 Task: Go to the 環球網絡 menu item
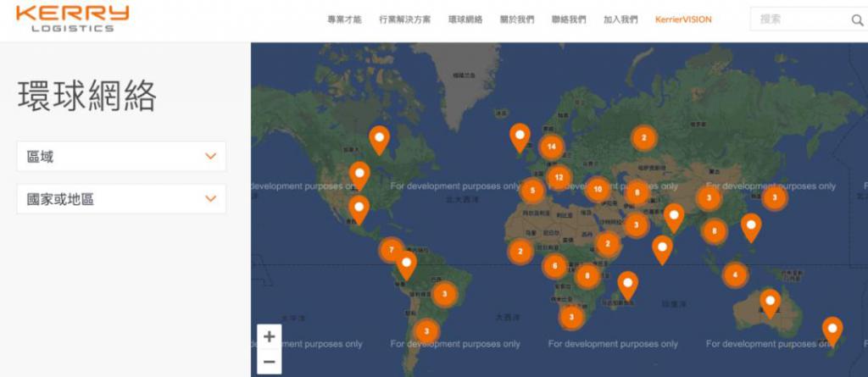(x=465, y=19)
